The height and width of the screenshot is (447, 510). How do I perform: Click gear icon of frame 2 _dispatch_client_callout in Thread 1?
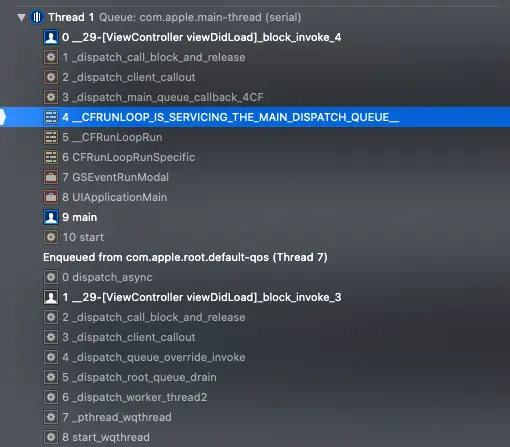(x=51, y=77)
